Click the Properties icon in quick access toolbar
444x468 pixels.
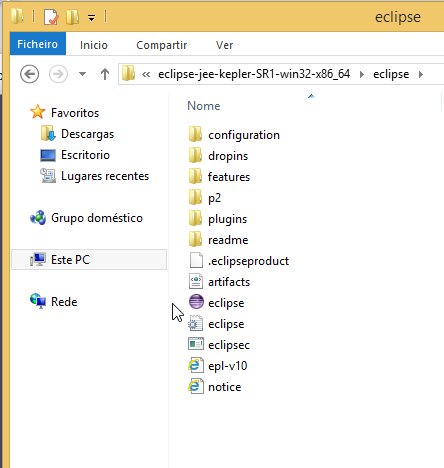[51, 17]
